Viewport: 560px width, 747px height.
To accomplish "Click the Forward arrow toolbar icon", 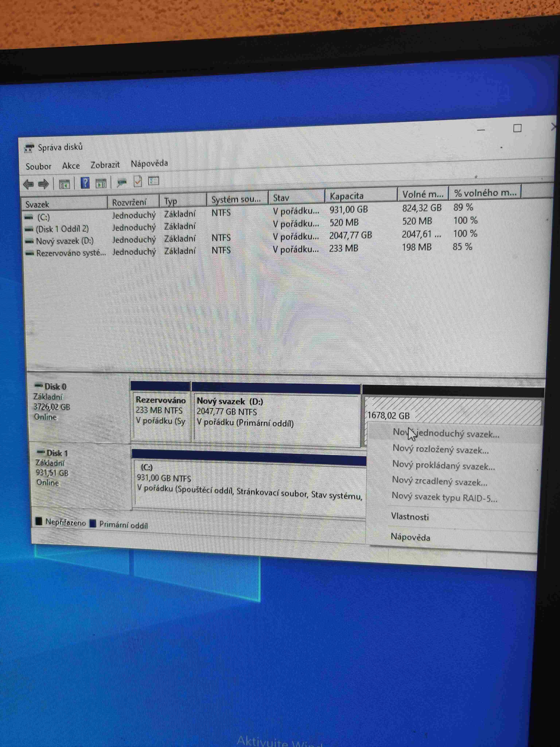I will point(44,184).
